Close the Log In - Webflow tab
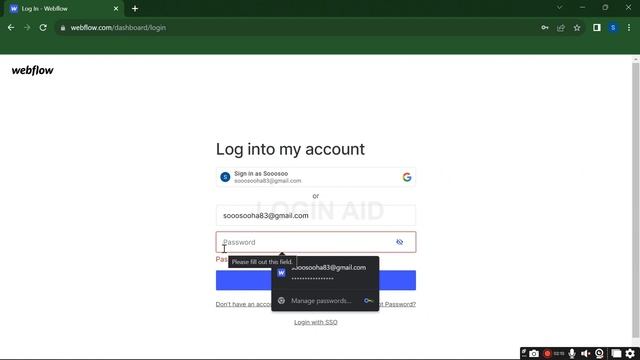Image resolution: width=640 pixels, height=360 pixels. click(116, 9)
